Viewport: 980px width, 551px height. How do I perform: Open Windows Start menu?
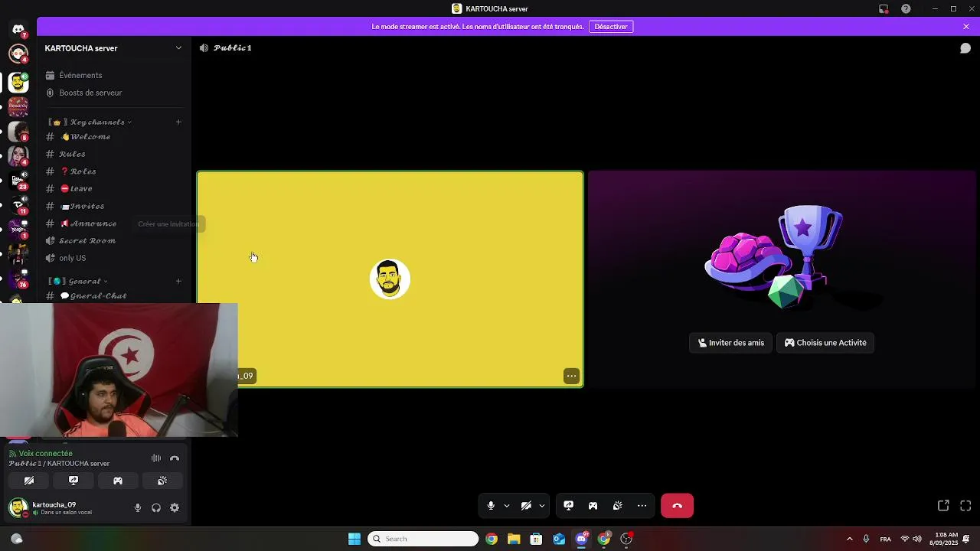coord(354,539)
